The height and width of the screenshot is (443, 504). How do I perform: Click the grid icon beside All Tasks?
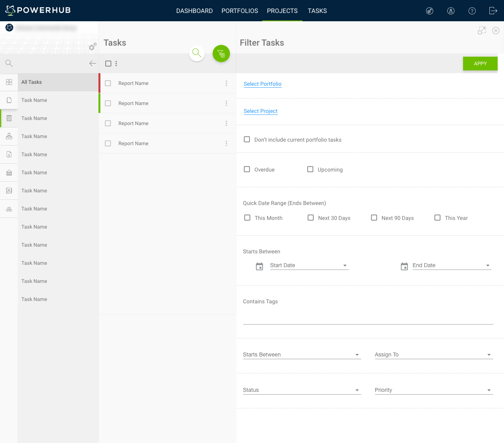[9, 82]
